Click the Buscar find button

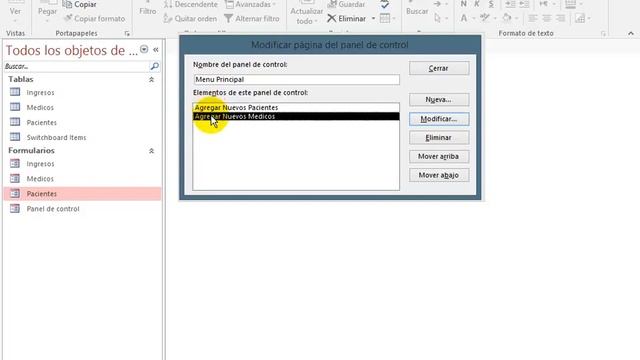click(417, 11)
